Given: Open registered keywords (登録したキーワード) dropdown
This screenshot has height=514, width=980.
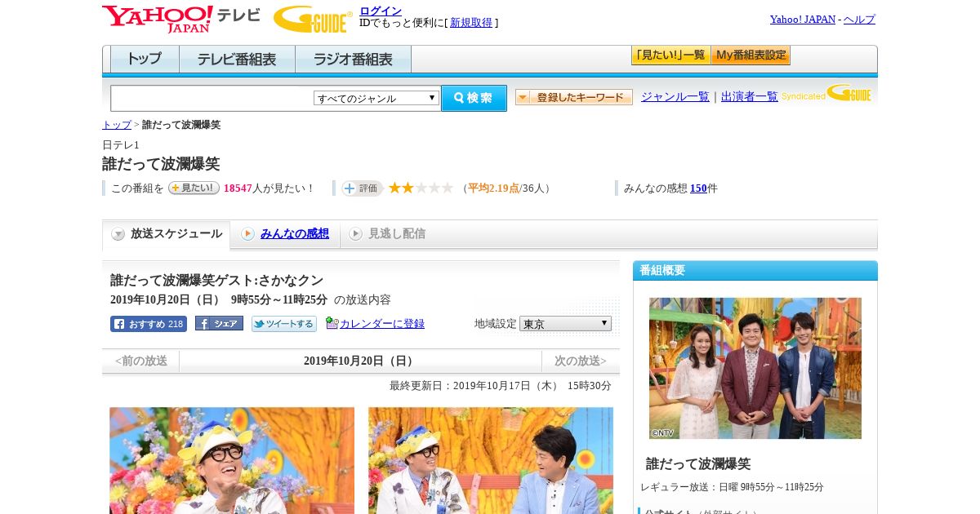Looking at the screenshot, I should [574, 97].
